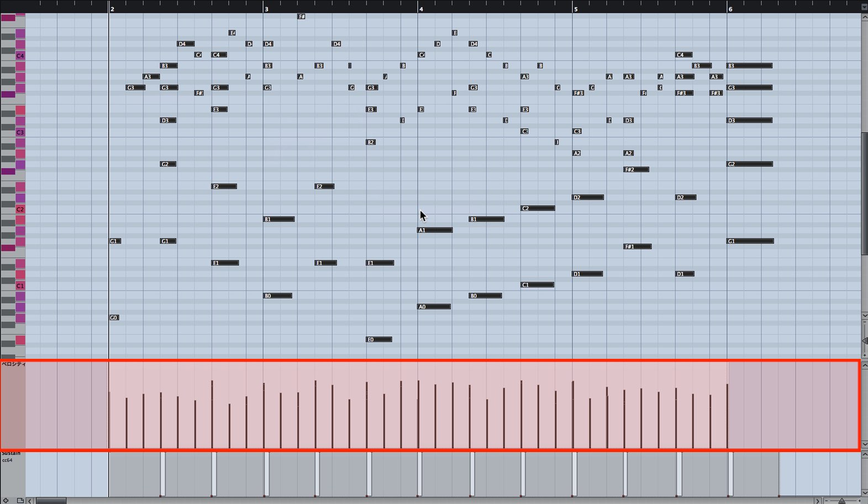Select the B2 note
The width and height of the screenshot is (868, 504).
371,142
